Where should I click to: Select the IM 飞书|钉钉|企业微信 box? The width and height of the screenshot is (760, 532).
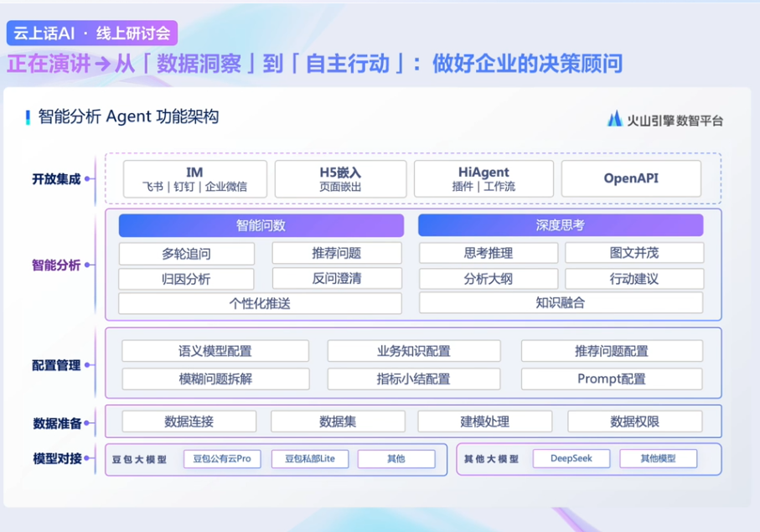point(195,178)
